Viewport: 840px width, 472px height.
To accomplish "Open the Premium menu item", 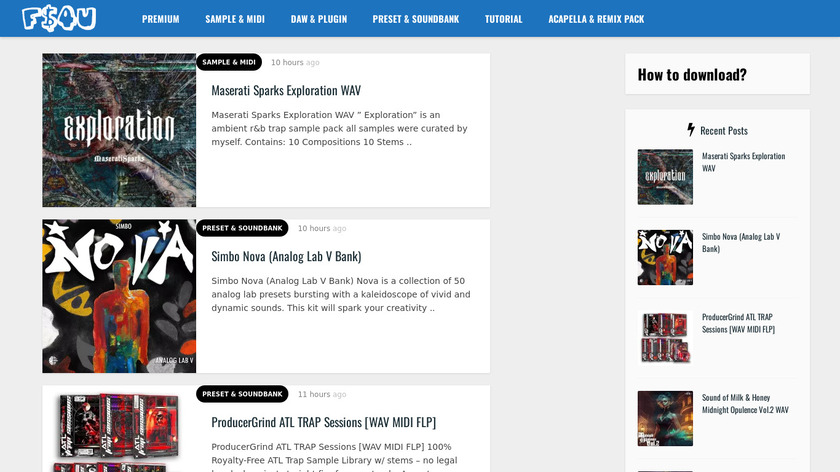I will click(x=161, y=19).
